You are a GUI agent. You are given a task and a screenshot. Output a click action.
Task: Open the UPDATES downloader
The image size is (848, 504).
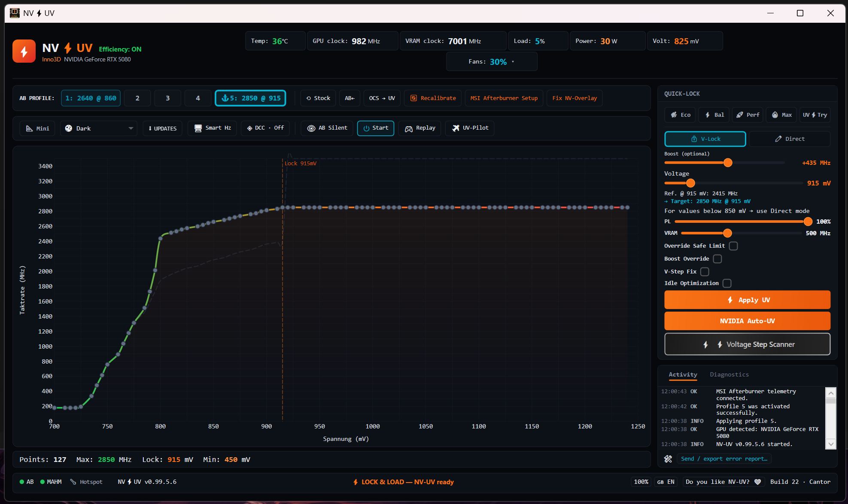pos(162,128)
